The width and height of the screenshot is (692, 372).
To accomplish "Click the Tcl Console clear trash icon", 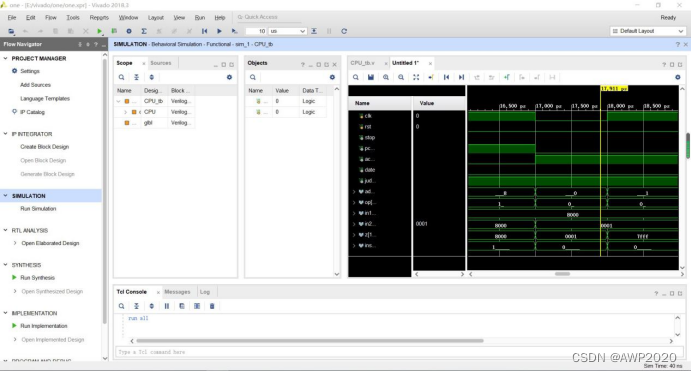I will click(212, 306).
